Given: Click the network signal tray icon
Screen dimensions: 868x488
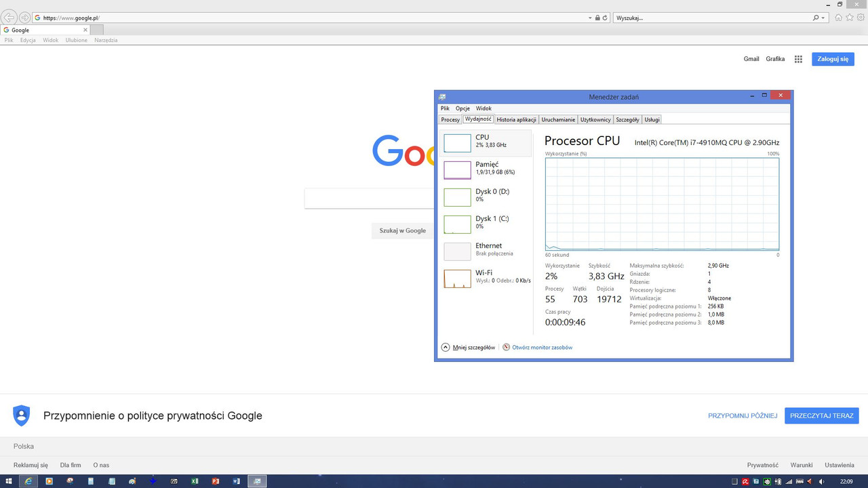Looking at the screenshot, I should [x=789, y=481].
